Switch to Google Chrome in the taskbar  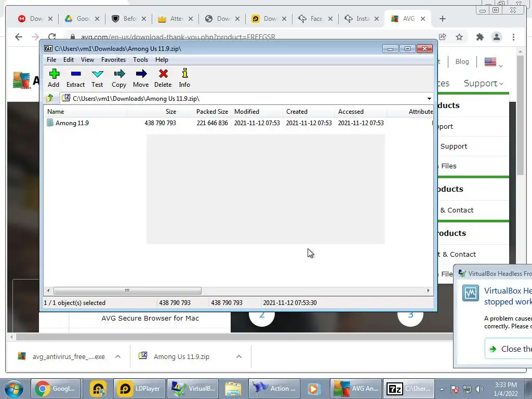point(56,389)
